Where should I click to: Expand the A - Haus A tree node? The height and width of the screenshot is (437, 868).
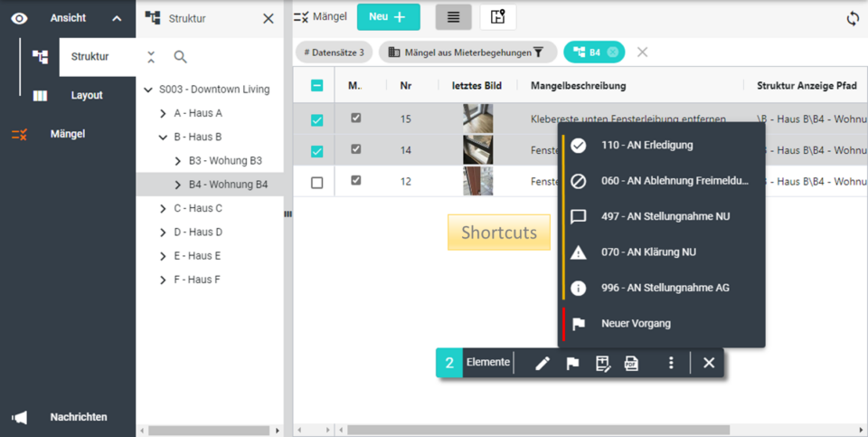[x=163, y=113]
